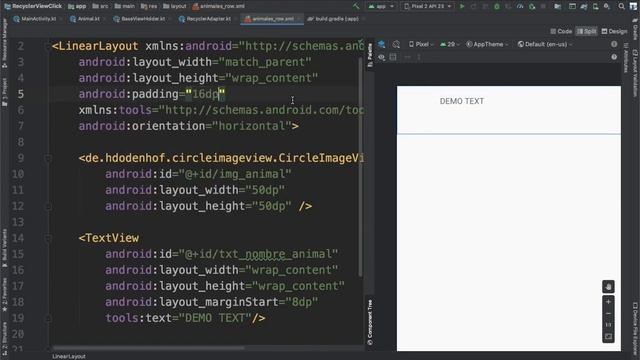The height and width of the screenshot is (360, 640).
Task: Click the editor vertical scrollbar
Action: [360, 167]
